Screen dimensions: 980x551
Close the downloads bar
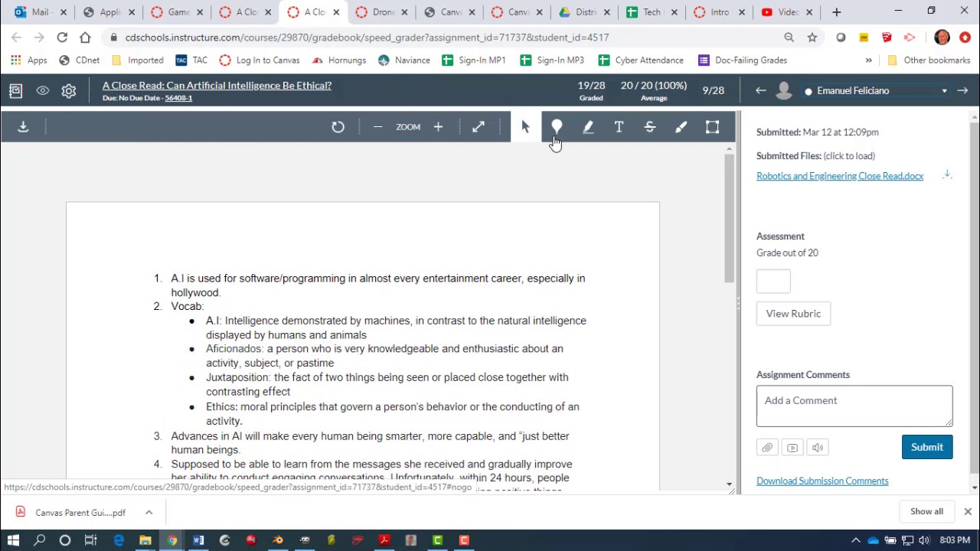tap(968, 512)
